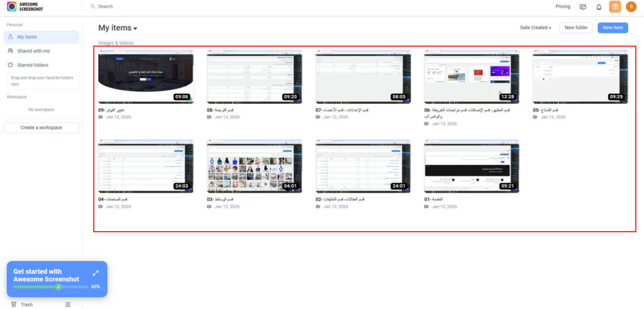Select My items in sidebar
The width and height of the screenshot is (644, 309).
point(41,37)
